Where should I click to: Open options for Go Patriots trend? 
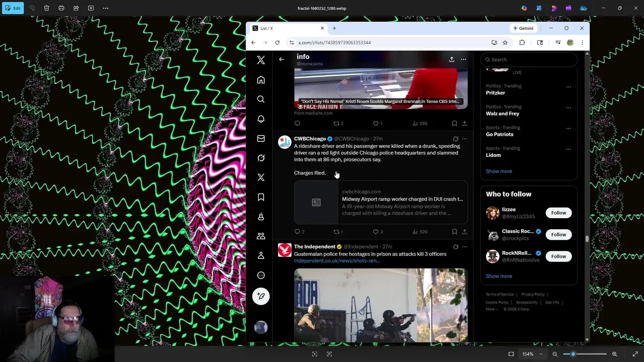pos(569,128)
